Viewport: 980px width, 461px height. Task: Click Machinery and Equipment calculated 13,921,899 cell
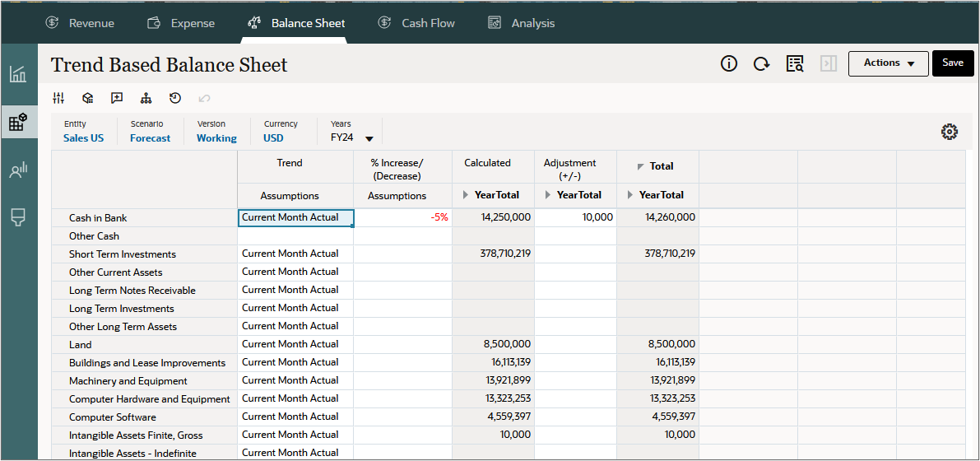click(494, 381)
